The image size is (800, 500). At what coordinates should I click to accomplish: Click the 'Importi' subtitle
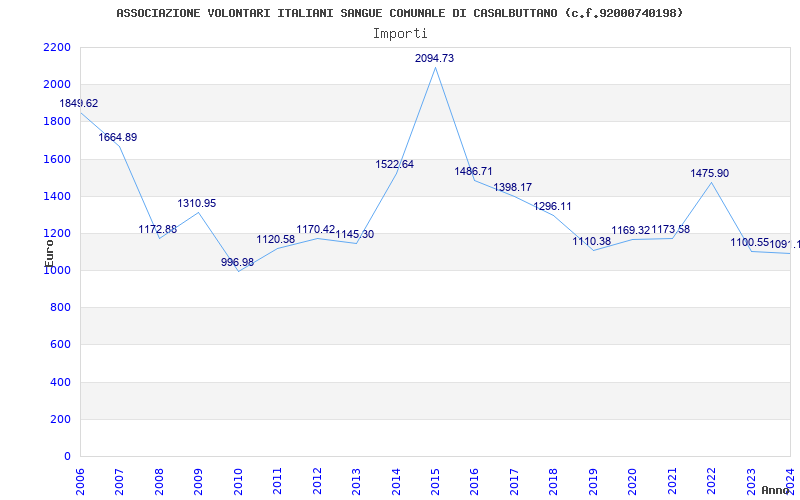[400, 34]
